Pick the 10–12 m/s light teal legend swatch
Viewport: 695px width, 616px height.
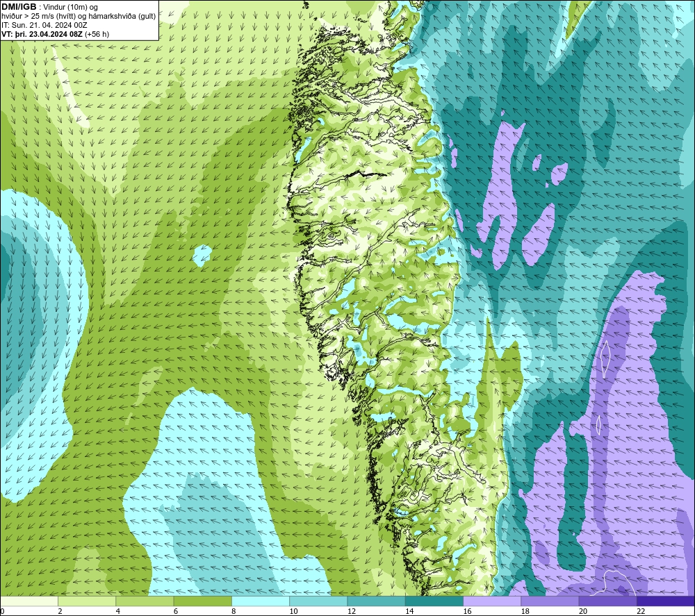pos(318,601)
